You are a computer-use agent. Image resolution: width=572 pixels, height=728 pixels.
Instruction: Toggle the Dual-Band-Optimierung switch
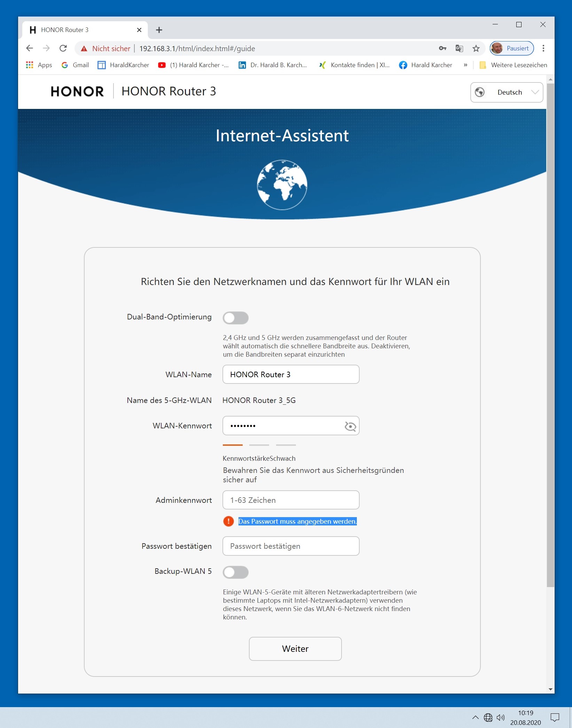(236, 318)
